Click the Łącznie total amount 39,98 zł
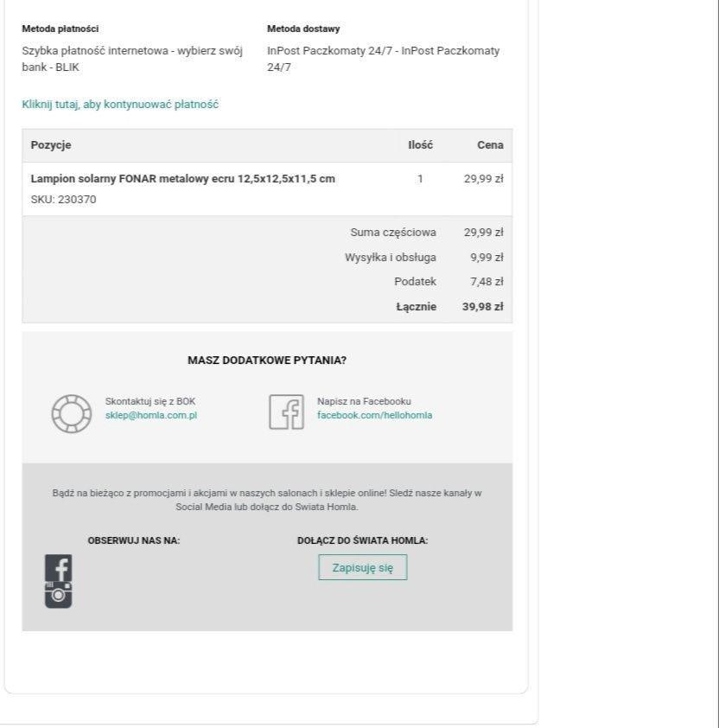The height and width of the screenshot is (728, 719). tap(483, 306)
